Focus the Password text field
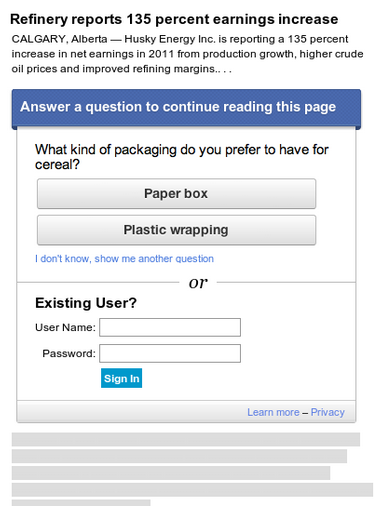This screenshot has width=383, height=521. 170,353
